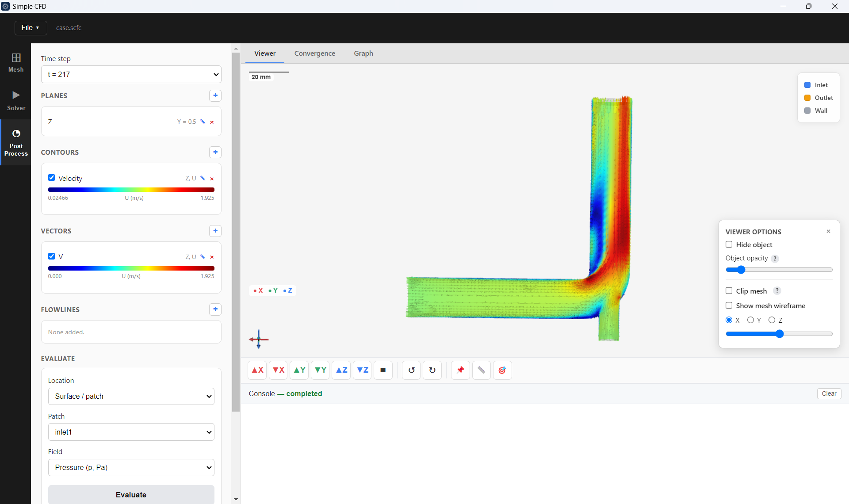Viewport: 849px width, 504px height.
Task: Add a new vector with plus icon
Action: pyautogui.click(x=215, y=231)
